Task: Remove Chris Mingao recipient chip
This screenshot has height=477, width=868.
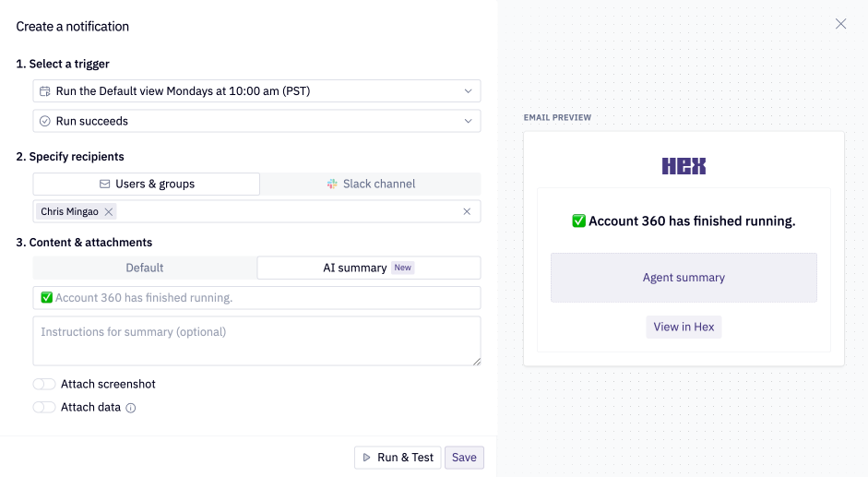Action: coord(109,212)
